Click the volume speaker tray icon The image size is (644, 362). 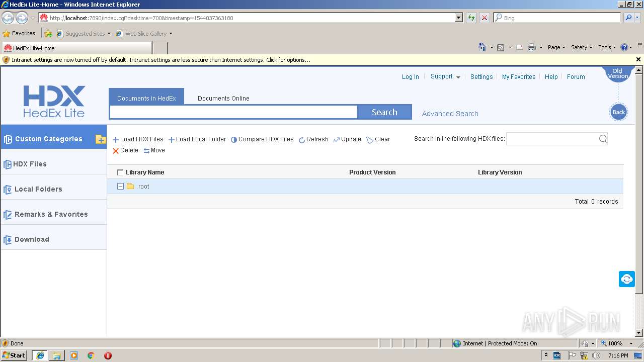(x=596, y=355)
